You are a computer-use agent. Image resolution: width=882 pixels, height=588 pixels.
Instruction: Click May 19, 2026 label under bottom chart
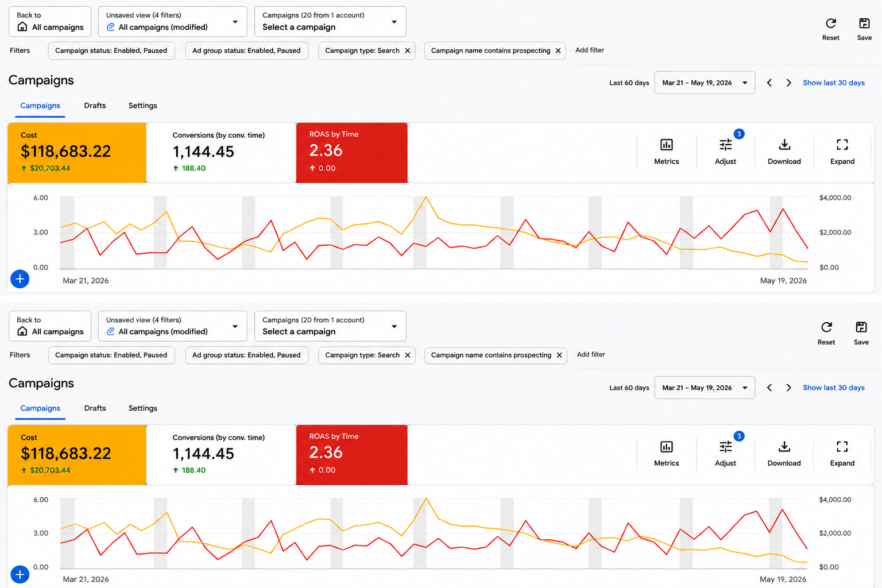click(x=783, y=579)
